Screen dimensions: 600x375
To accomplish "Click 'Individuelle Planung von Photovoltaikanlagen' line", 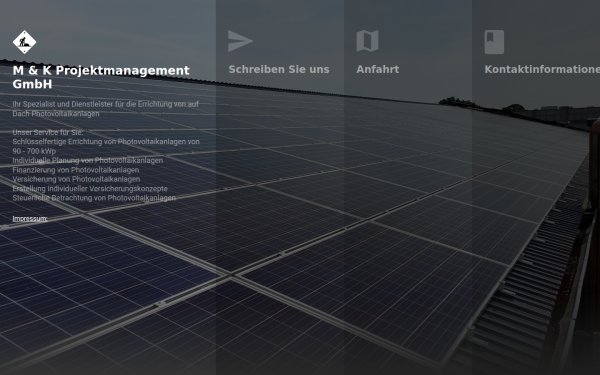I will (x=88, y=160).
